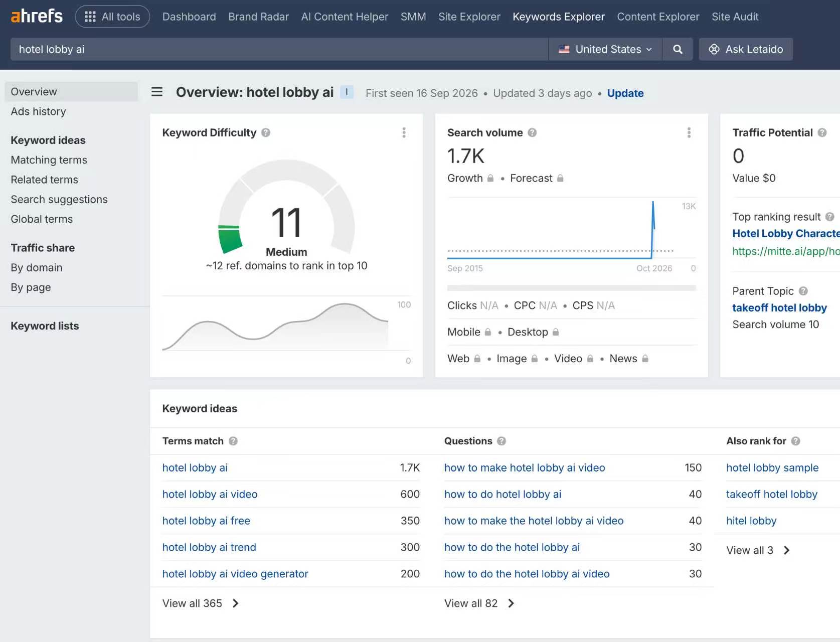Click Top ranking result help icon
The height and width of the screenshot is (642, 840).
click(829, 217)
